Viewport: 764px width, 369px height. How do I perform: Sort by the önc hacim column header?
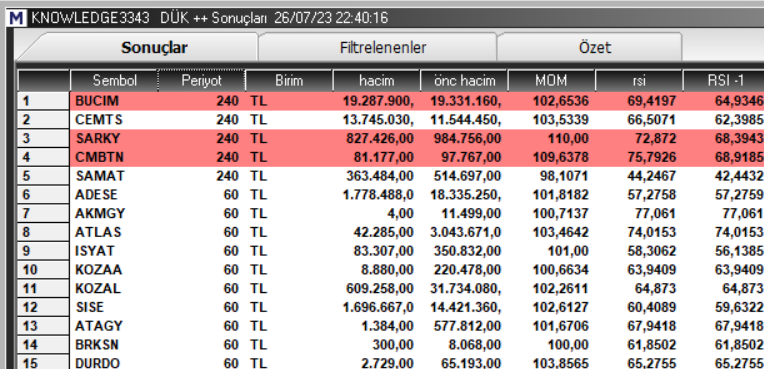pos(464,80)
